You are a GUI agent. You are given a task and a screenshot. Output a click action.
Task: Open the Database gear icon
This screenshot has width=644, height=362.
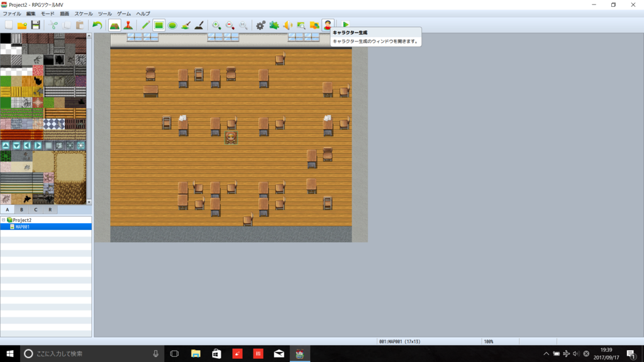tap(260, 25)
